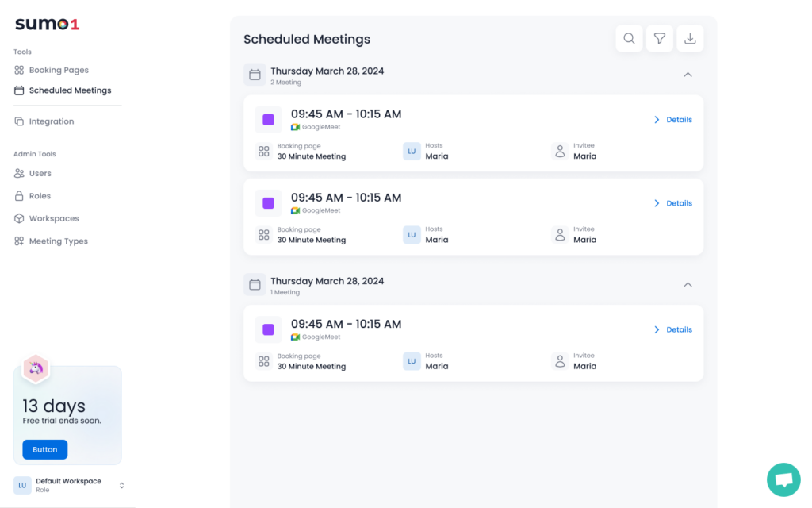Open the chat support bubble
Viewport: 812px width, 508px height.
pyautogui.click(x=783, y=479)
